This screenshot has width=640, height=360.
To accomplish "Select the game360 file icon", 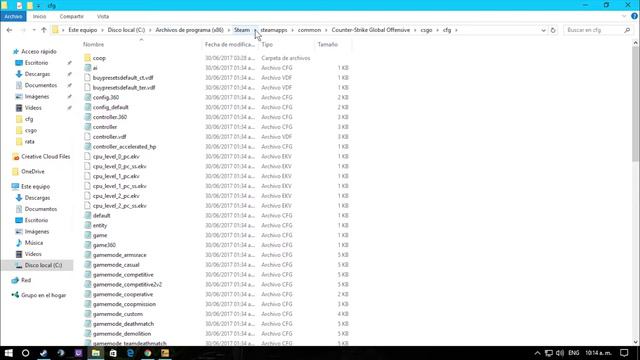I will (87, 245).
